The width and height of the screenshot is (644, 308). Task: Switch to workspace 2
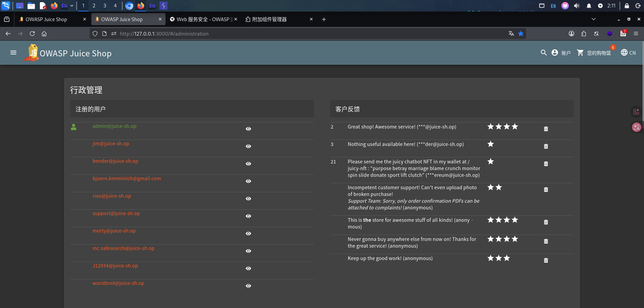tap(94, 6)
